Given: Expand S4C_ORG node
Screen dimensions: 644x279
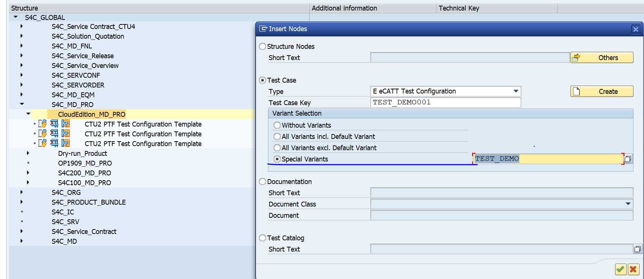Looking at the screenshot, I should pos(21,192).
